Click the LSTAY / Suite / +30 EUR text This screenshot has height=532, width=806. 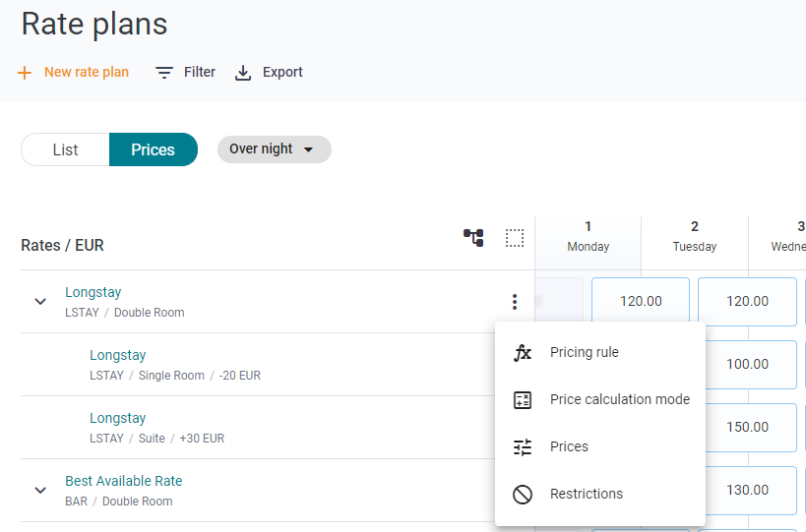(156, 439)
